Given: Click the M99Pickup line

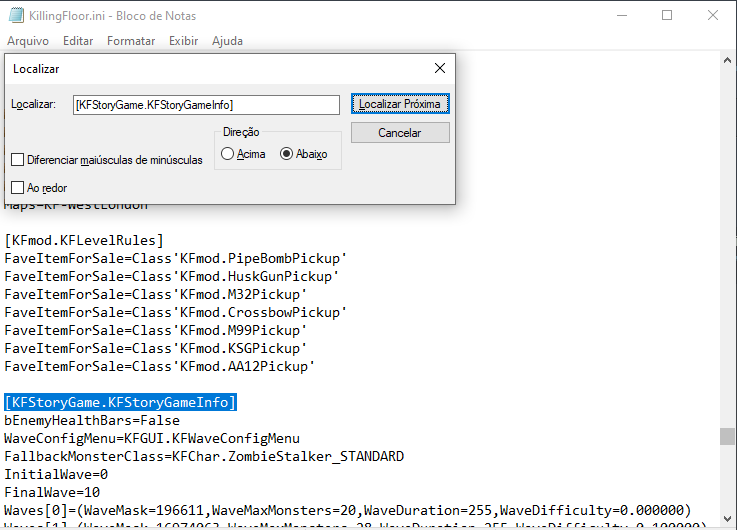Looking at the screenshot, I should [x=156, y=330].
